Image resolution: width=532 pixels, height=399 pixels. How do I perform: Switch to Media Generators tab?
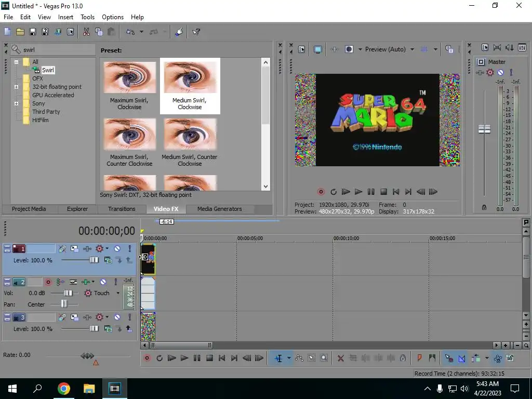[x=220, y=209]
